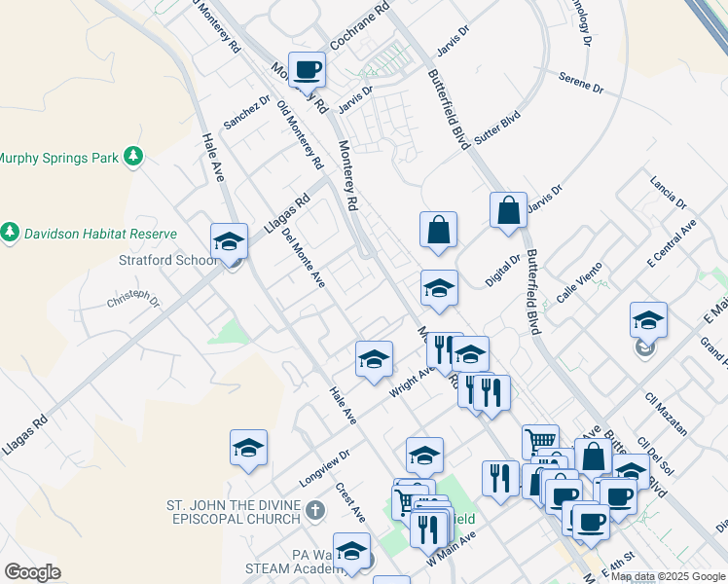
Task: Click the Davidson Habitat Reserve tree icon
Action: 11,233
